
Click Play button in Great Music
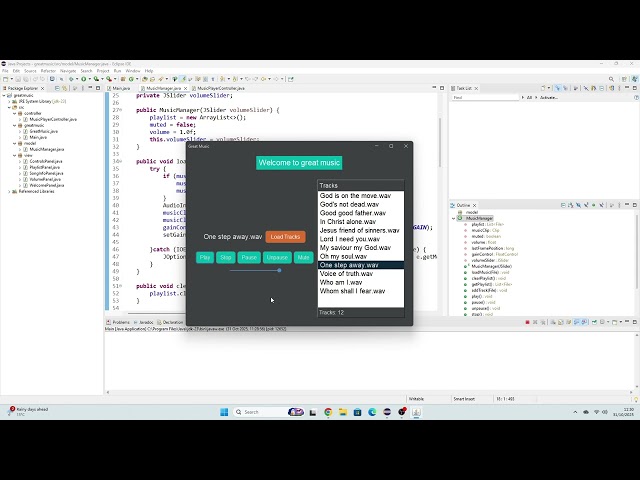pyautogui.click(x=205, y=258)
